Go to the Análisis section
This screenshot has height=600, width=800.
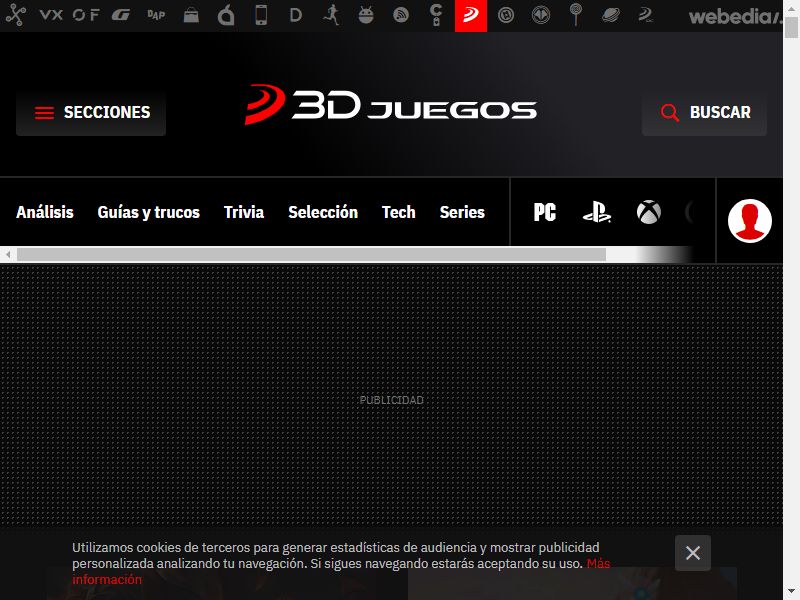click(45, 212)
